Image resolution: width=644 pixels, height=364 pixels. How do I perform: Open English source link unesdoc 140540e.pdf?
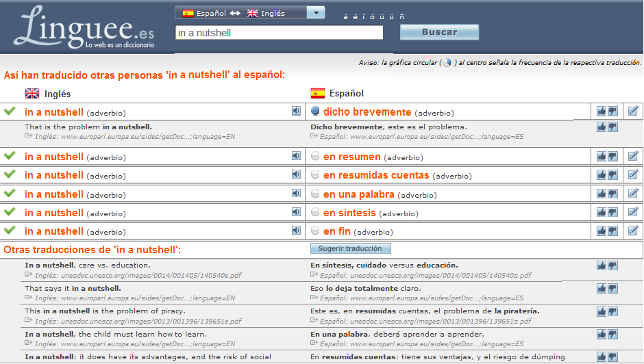click(138, 275)
